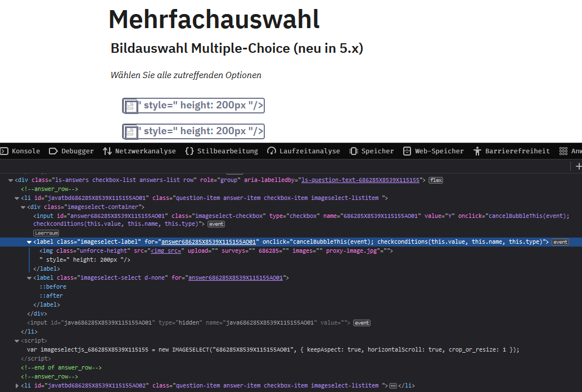This screenshot has width=582, height=392.
Task: Click the Mehrfachauswahl heading
Action: (x=214, y=19)
